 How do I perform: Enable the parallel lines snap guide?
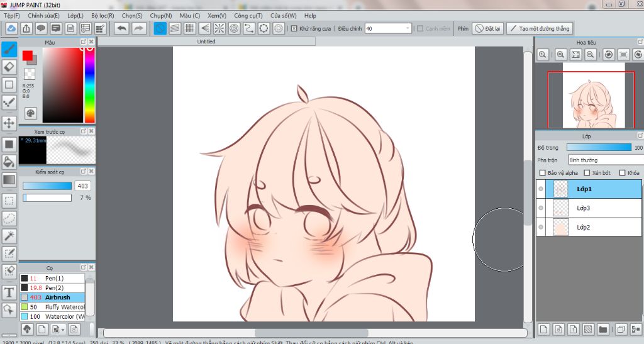tap(175, 28)
